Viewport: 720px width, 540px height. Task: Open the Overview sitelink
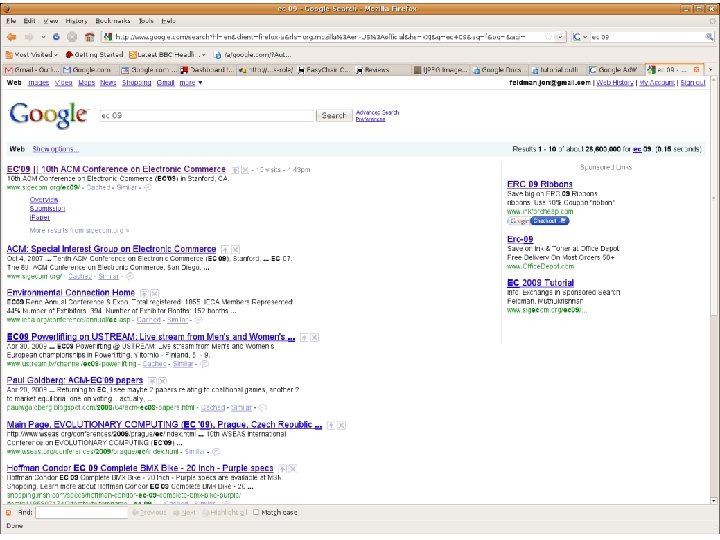pos(44,200)
